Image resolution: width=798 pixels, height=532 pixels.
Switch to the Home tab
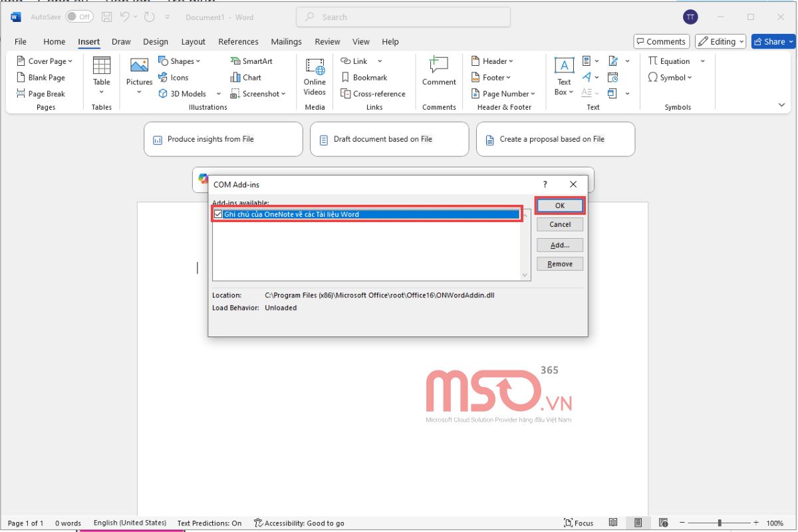coord(55,41)
